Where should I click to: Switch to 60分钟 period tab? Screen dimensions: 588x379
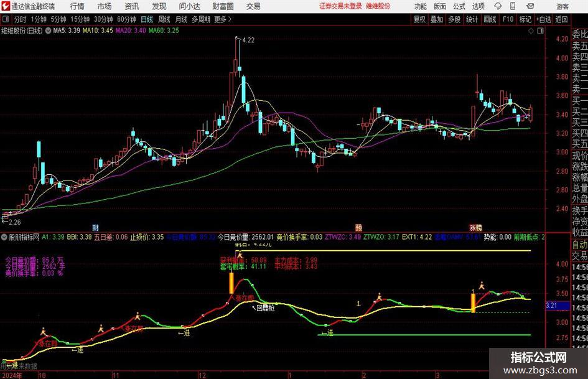pos(126,19)
